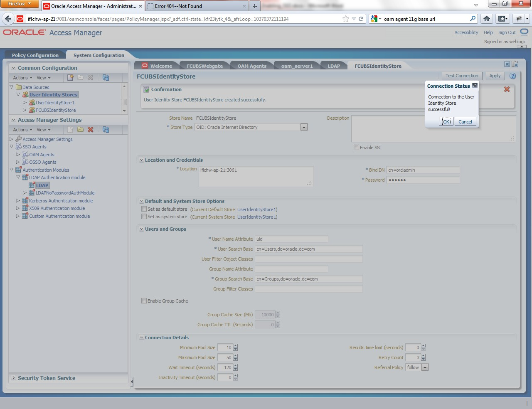532x409 pixels.
Task: Switch to the Policy Configuration tab
Action: (x=35, y=55)
